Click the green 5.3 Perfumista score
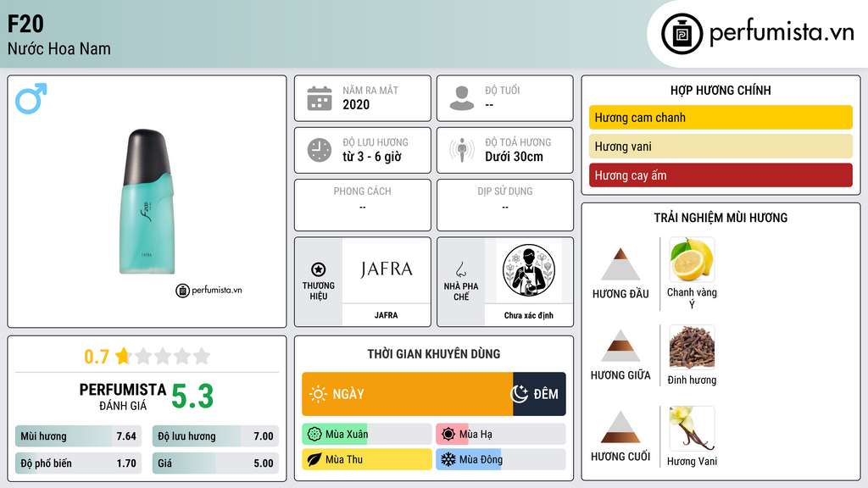Viewport: 868px width, 488px height. click(192, 396)
